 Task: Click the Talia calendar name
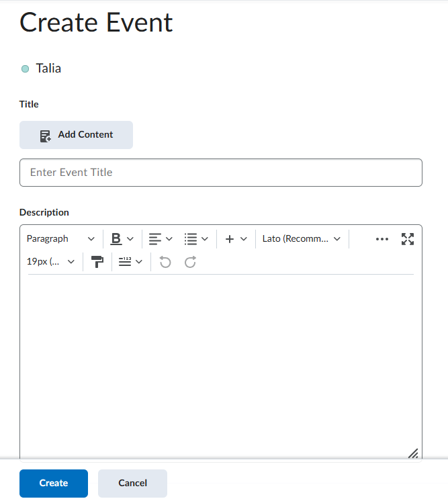pos(48,68)
